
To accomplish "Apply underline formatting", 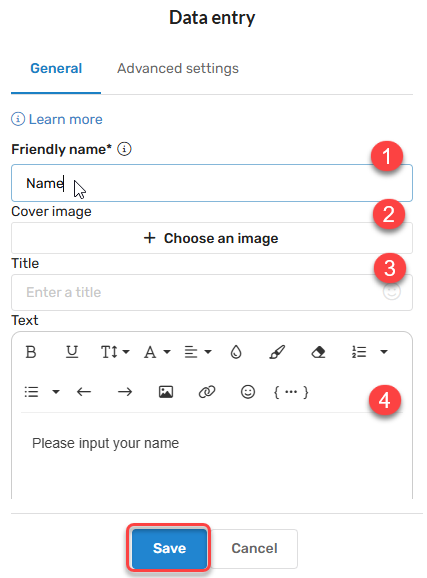I will point(72,352).
